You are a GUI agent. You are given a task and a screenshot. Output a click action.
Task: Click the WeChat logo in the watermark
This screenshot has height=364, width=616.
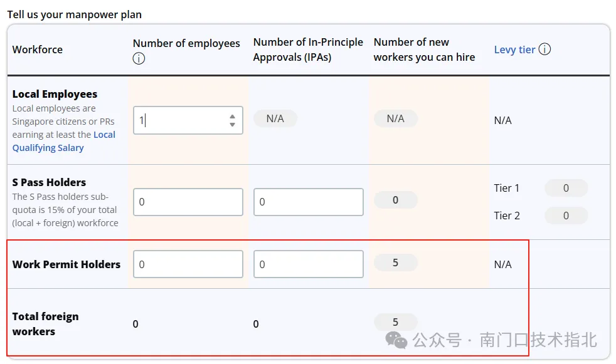(396, 340)
